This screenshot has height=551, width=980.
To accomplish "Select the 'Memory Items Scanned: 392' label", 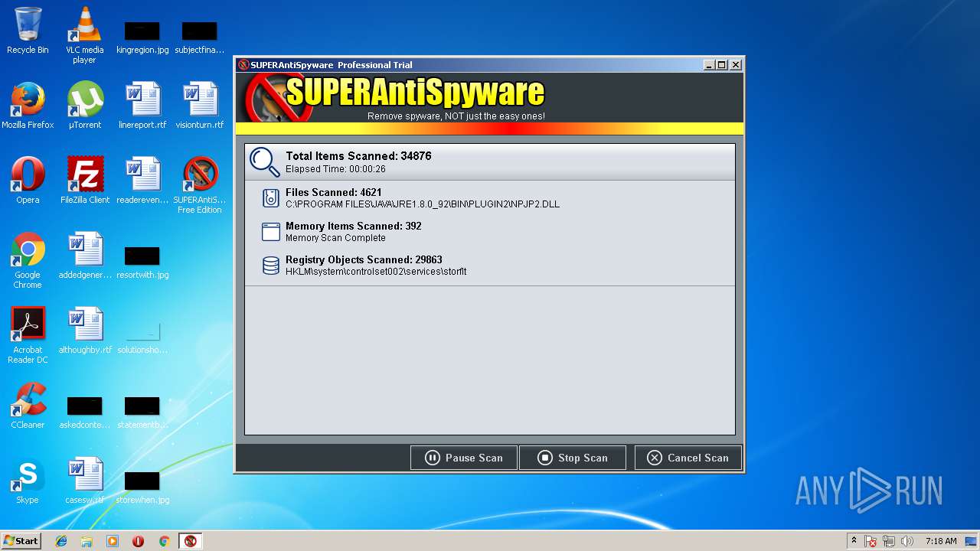I will [x=353, y=226].
